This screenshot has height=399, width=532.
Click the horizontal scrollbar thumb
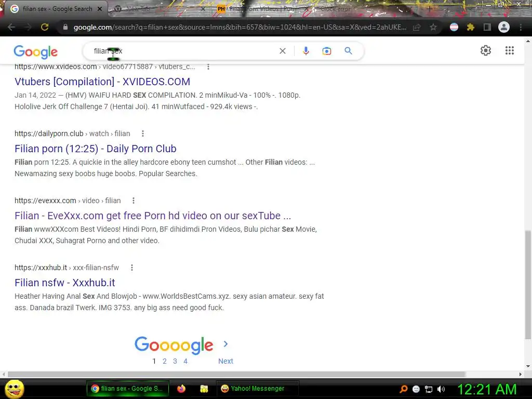tap(236, 374)
